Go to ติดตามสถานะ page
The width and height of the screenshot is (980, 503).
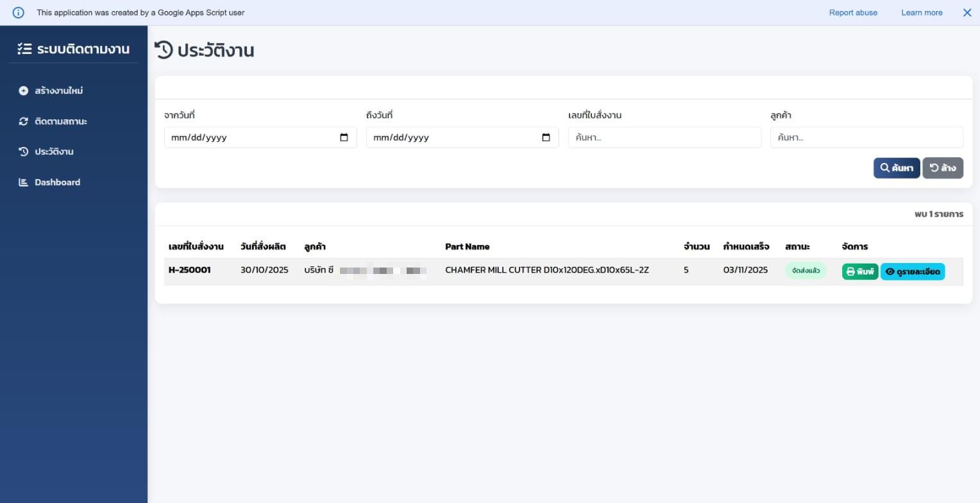(x=74, y=121)
